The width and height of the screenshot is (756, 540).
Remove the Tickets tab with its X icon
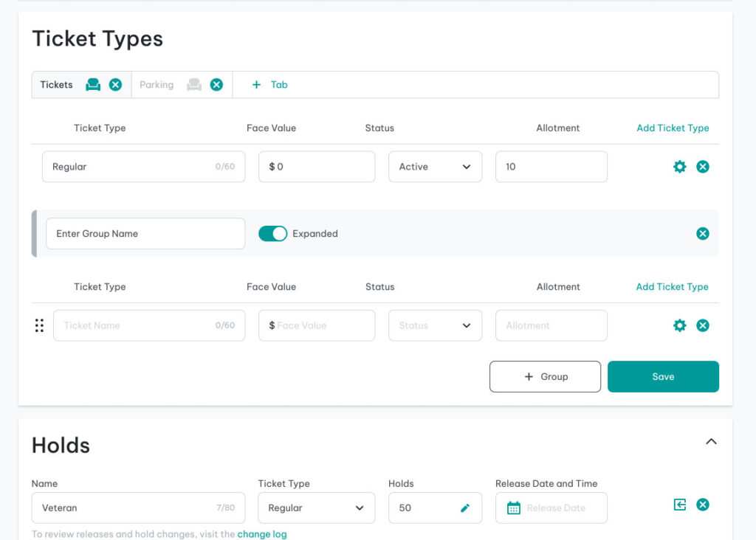(x=116, y=85)
